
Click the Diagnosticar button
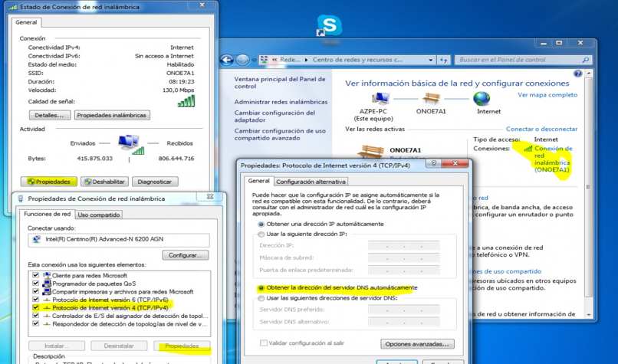click(x=155, y=182)
